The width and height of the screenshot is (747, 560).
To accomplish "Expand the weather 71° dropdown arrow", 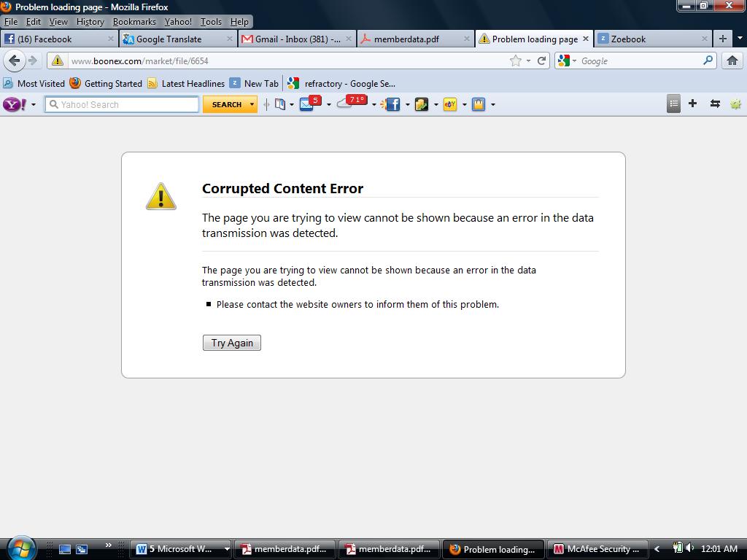I will coord(374,105).
